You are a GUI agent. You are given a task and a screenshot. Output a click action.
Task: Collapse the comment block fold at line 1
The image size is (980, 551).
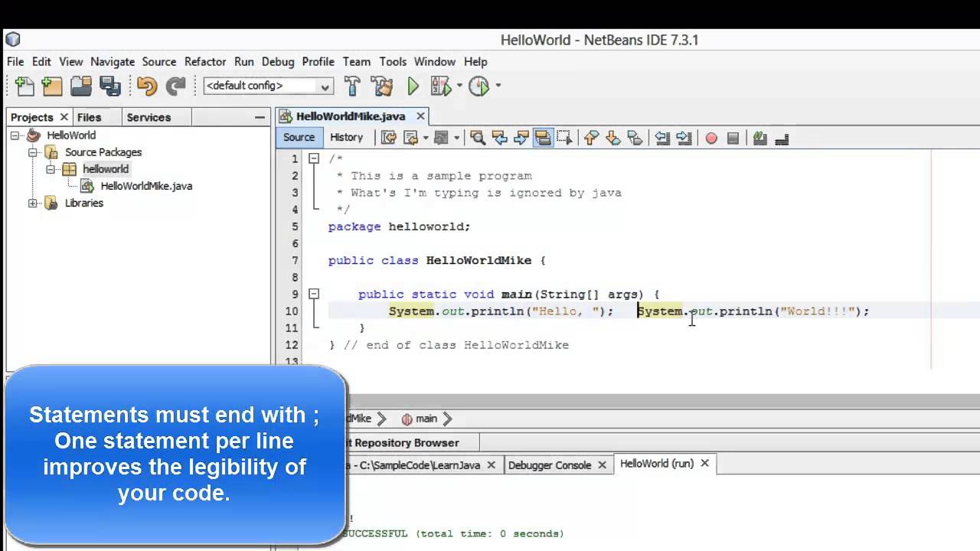click(313, 158)
